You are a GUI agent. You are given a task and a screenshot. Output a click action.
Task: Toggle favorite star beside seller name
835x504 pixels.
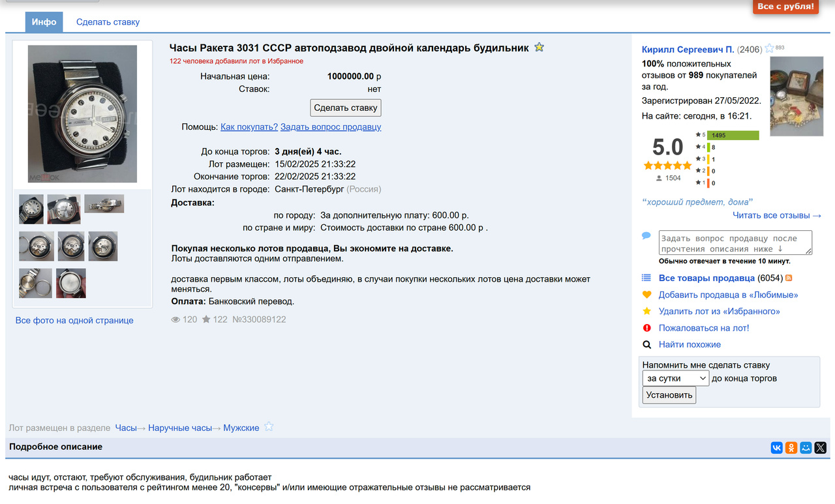pos(769,49)
